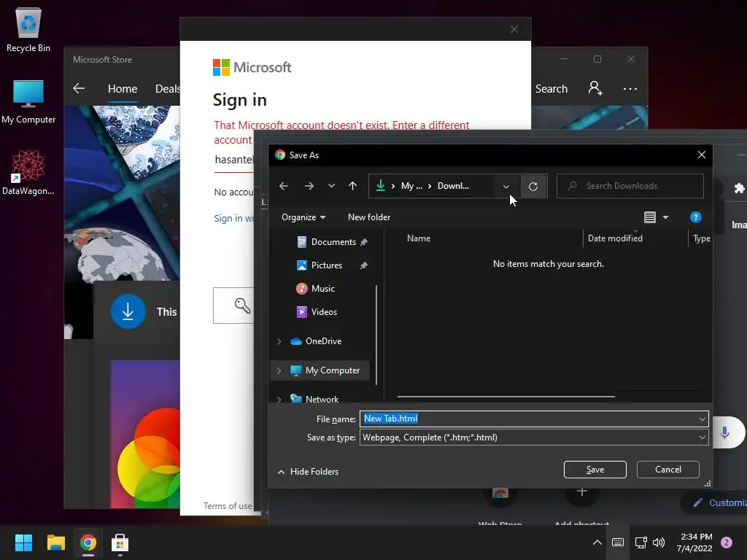
Task: Open touch keyboard tray icon
Action: pyautogui.click(x=618, y=542)
